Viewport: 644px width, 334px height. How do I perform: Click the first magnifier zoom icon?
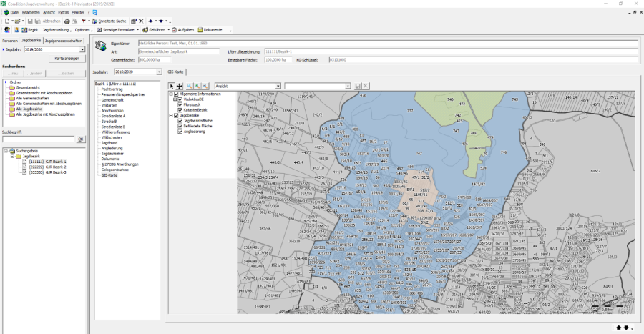click(190, 86)
